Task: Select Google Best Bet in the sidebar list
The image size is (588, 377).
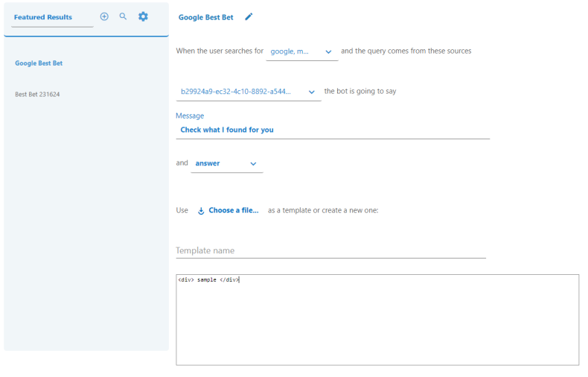Action: coord(39,63)
